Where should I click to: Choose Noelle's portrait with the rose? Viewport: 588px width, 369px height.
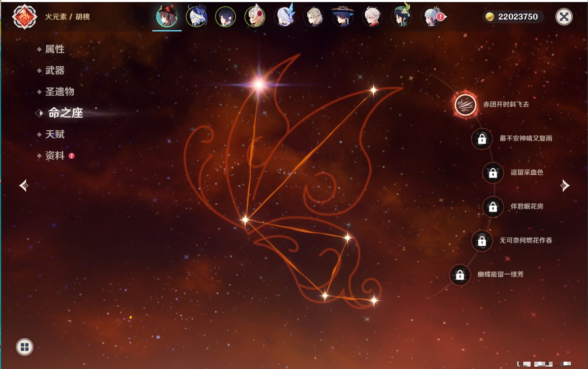click(x=255, y=17)
